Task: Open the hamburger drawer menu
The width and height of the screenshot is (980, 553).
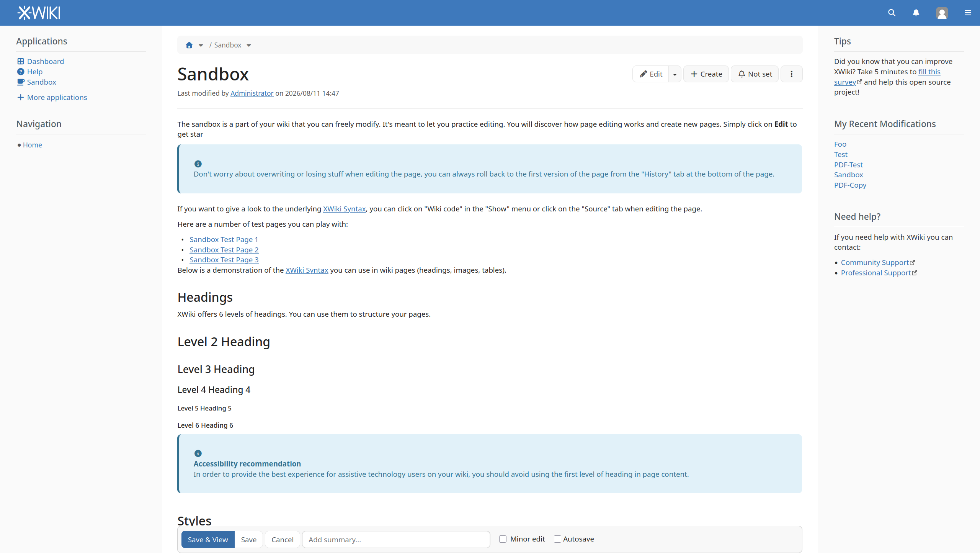Action: pyautogui.click(x=968, y=13)
